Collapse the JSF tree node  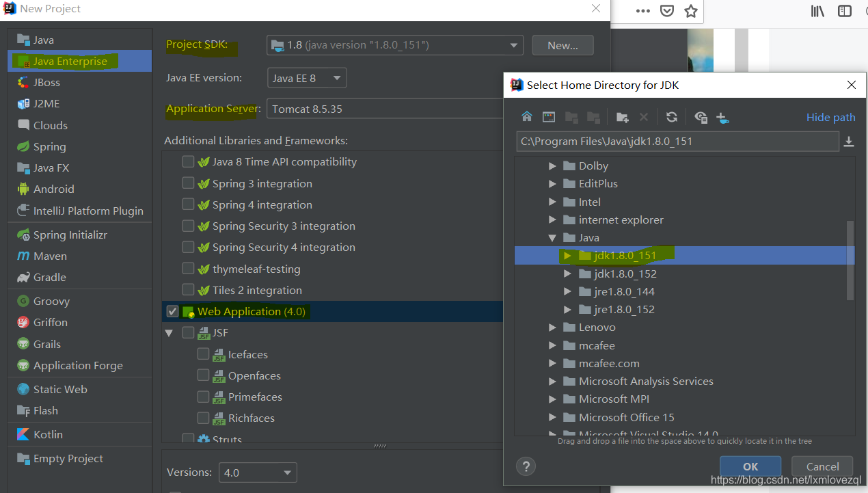point(169,333)
